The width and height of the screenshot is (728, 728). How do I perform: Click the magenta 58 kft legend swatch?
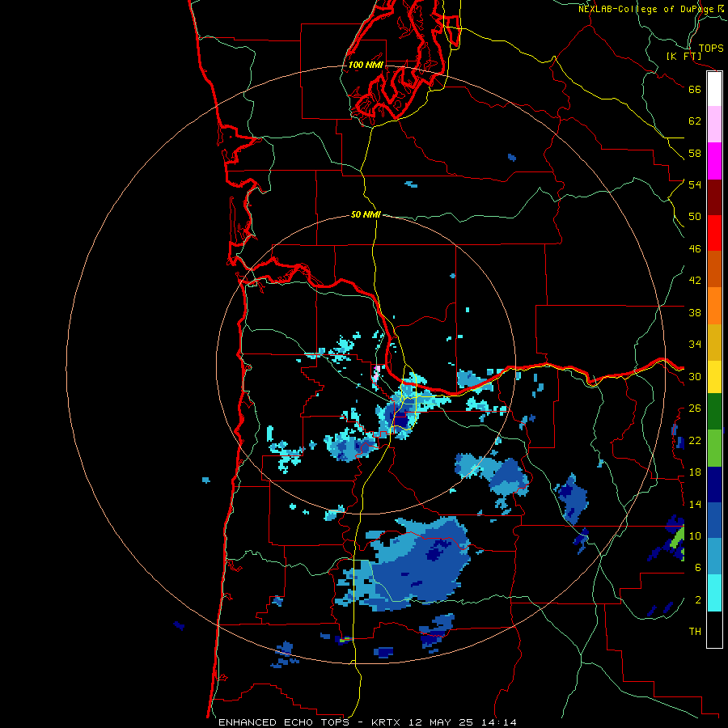714,161
